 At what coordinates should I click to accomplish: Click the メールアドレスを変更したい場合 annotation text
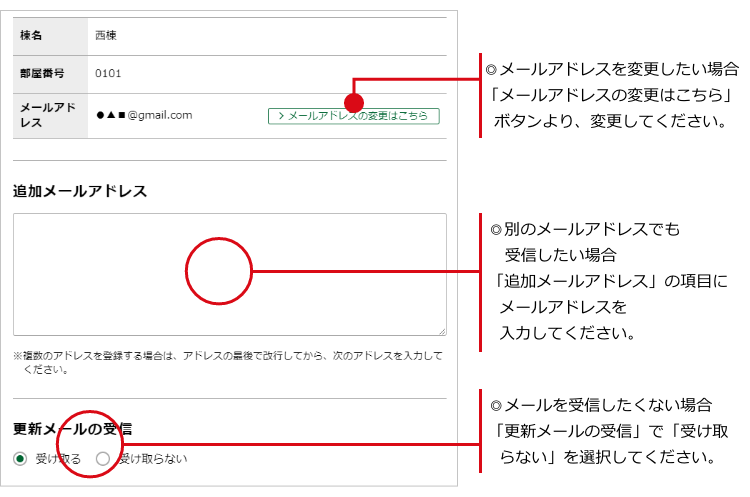610,70
